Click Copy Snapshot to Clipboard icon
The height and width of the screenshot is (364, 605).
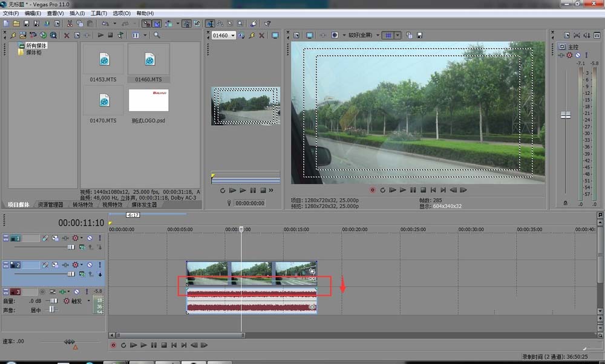409,35
